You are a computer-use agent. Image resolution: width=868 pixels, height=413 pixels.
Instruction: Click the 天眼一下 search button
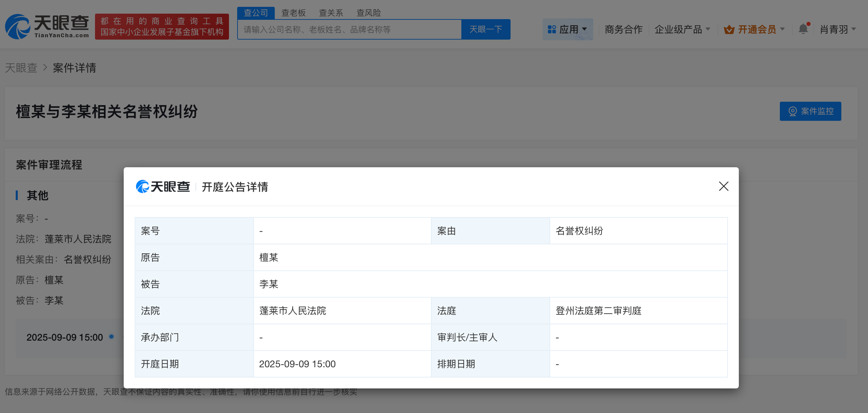486,29
